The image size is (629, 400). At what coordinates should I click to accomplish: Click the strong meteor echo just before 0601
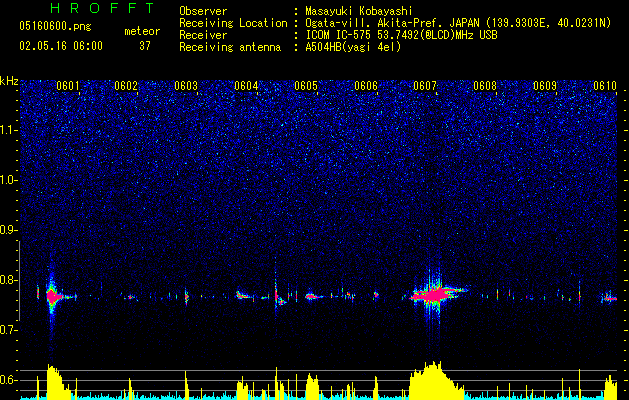point(52,296)
